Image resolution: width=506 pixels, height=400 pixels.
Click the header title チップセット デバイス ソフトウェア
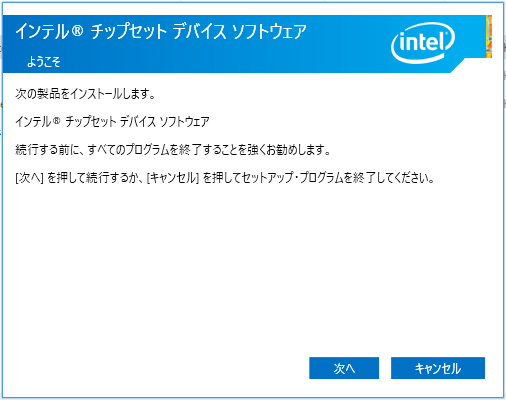[198, 32]
